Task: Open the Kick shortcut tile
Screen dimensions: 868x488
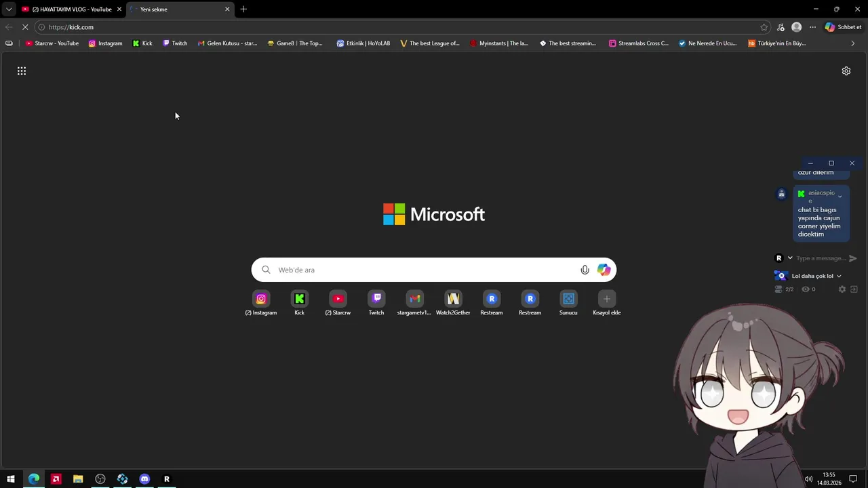Action: 299,303
